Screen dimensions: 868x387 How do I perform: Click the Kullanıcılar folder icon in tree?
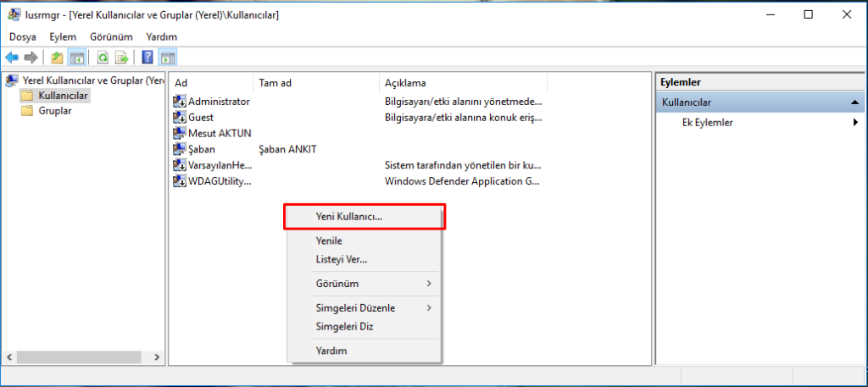point(27,96)
